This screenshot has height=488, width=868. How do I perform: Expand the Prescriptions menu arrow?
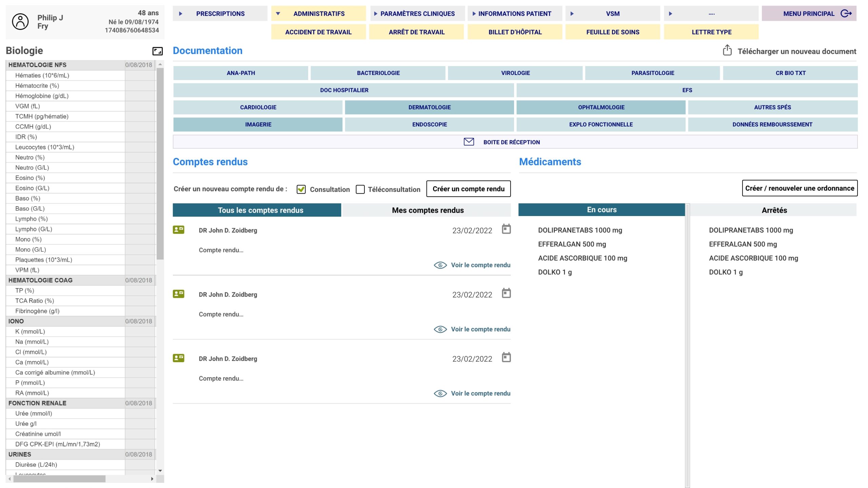tap(181, 14)
